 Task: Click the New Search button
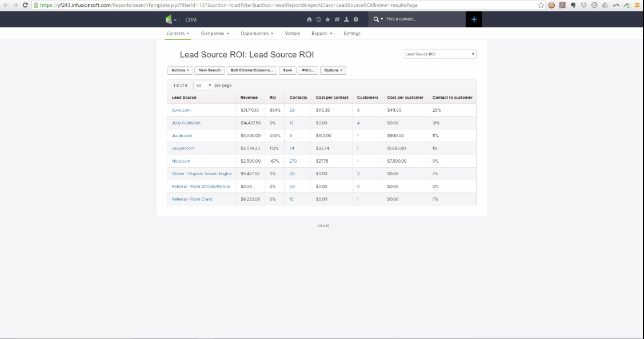pos(210,70)
